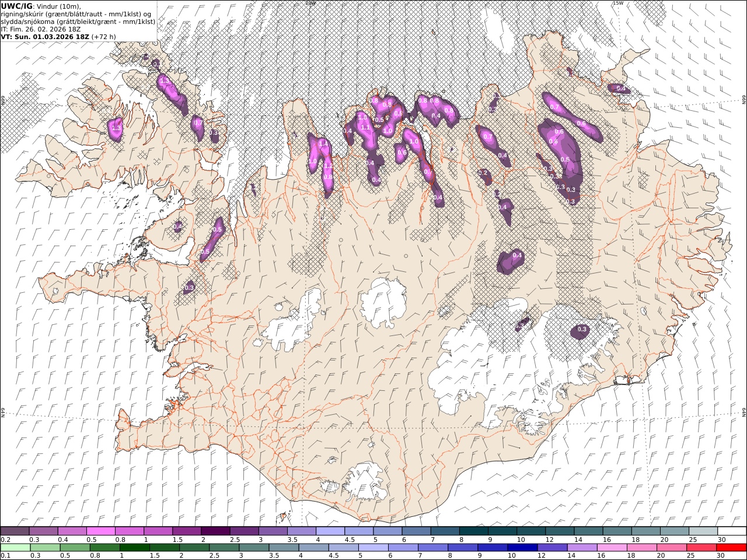Viewport: 747px width, 560px height.
Task: Click the lower legend swatch between 9 and 10
Action: pos(491,547)
